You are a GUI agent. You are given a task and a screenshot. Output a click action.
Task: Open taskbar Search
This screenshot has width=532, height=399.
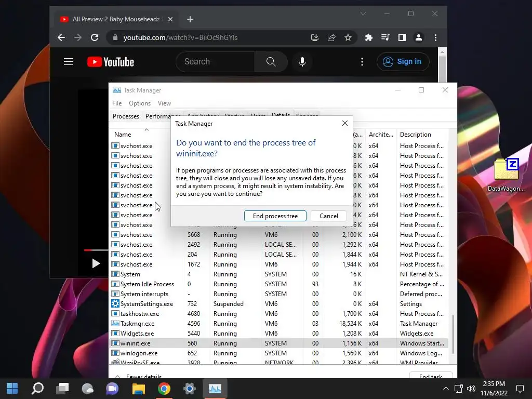[37, 389]
